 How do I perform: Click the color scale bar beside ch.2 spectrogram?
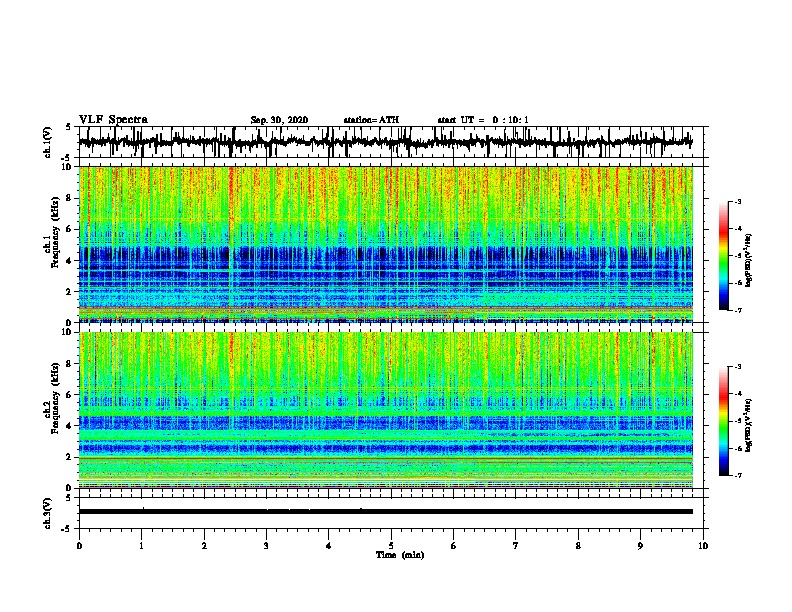click(723, 421)
